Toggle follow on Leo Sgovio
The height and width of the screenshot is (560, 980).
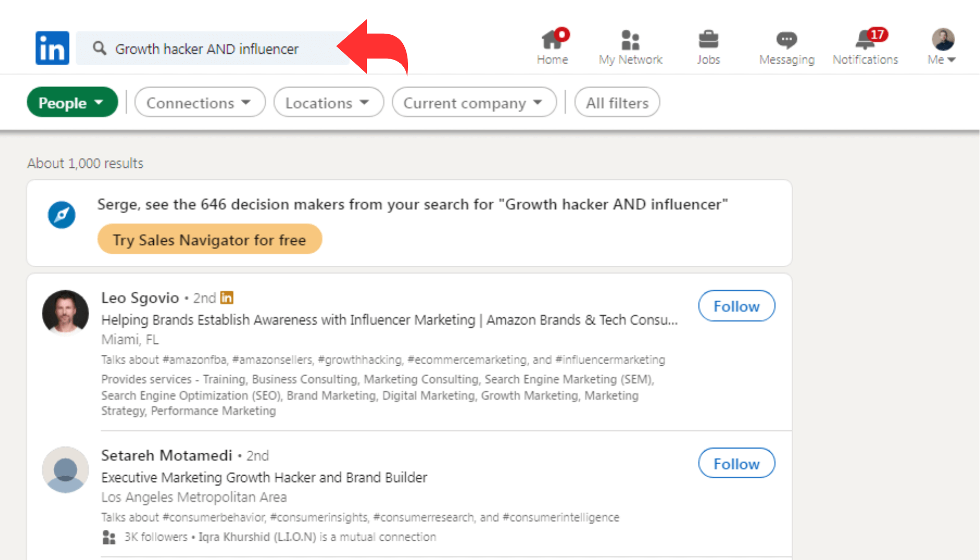(x=736, y=306)
